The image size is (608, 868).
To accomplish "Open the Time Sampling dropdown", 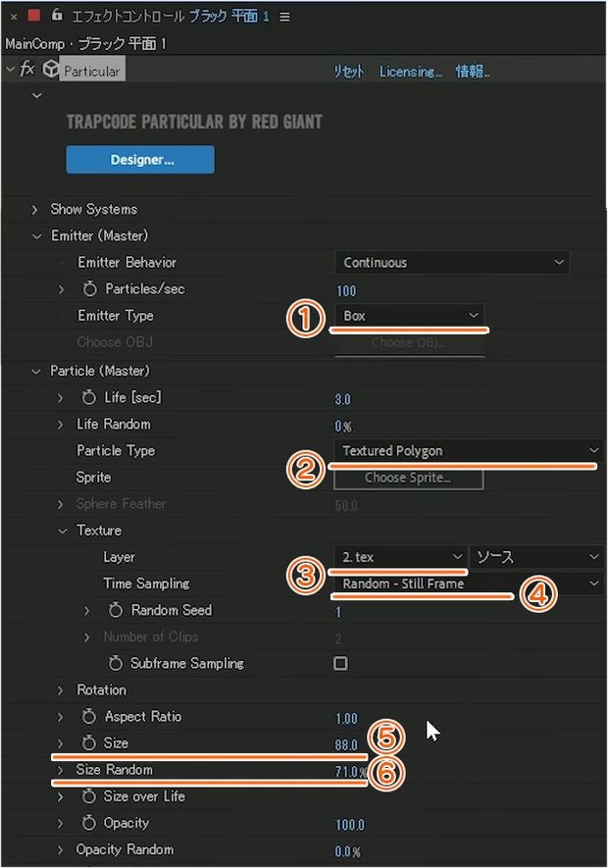I will tap(469, 584).
